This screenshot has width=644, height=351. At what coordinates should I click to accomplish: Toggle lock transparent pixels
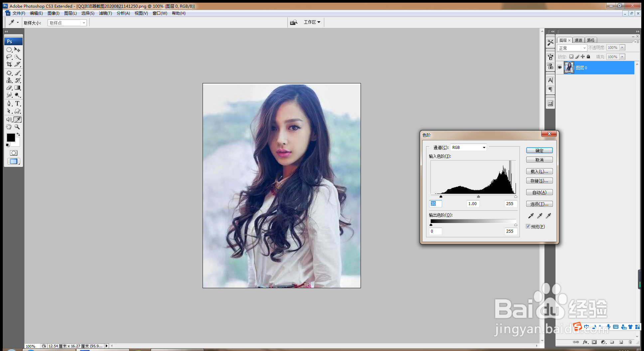[x=571, y=57]
